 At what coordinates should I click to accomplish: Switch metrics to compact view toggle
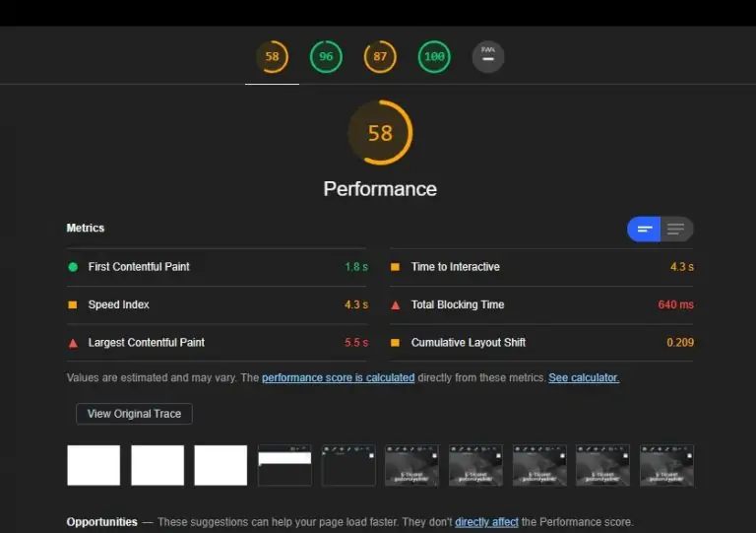tap(644, 230)
